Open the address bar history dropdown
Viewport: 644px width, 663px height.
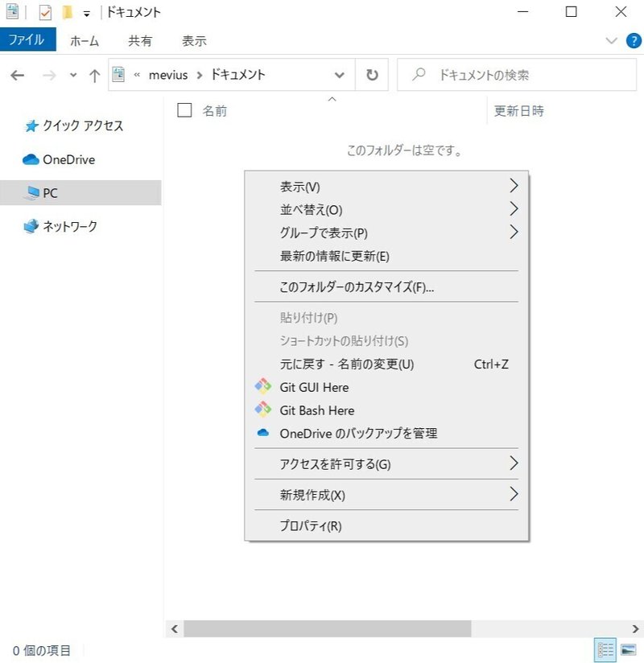pyautogui.click(x=340, y=74)
